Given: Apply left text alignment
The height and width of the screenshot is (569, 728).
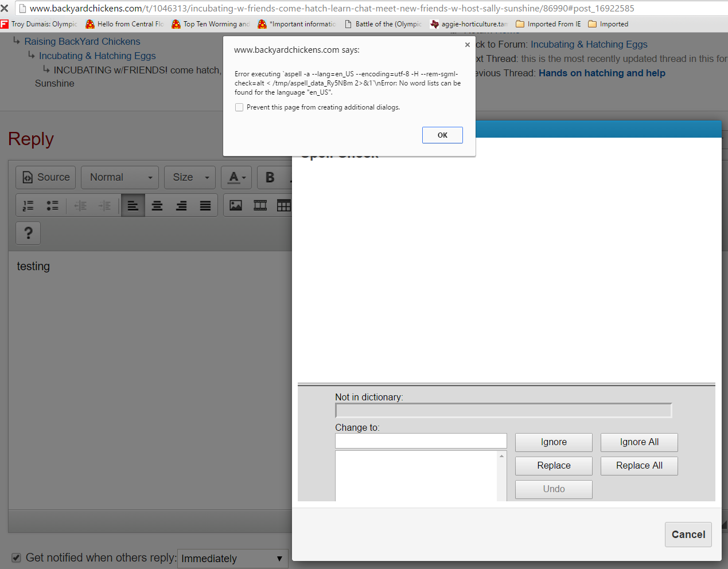Looking at the screenshot, I should pyautogui.click(x=133, y=205).
